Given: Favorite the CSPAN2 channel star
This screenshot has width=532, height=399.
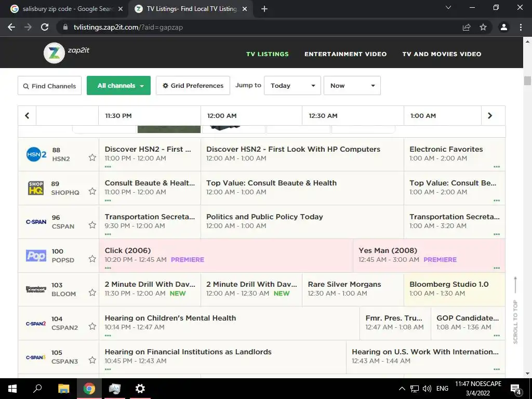Looking at the screenshot, I should point(92,326).
